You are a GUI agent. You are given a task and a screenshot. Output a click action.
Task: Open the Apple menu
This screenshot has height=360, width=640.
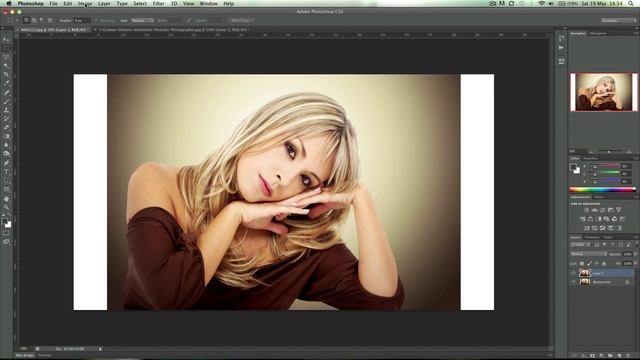click(9, 4)
